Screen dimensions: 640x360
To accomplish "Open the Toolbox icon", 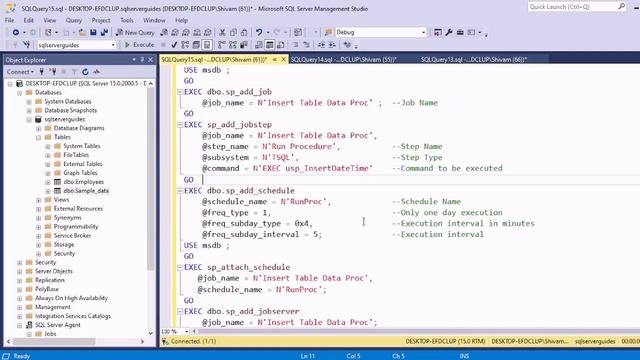I will pyautogui.click(x=460, y=32).
